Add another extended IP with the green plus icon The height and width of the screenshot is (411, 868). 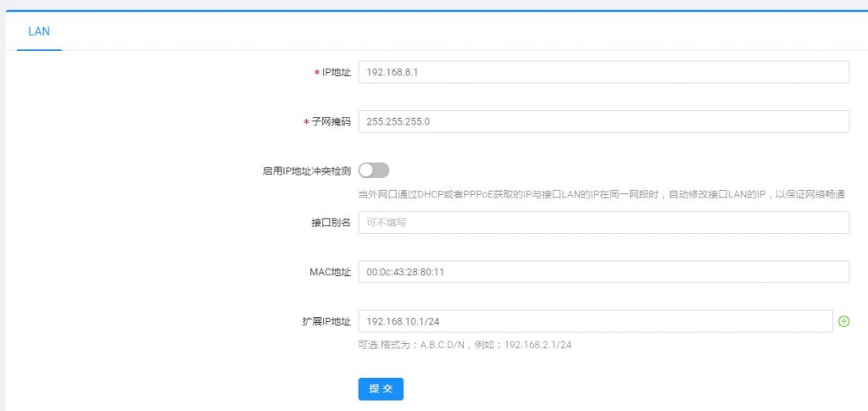(x=843, y=321)
